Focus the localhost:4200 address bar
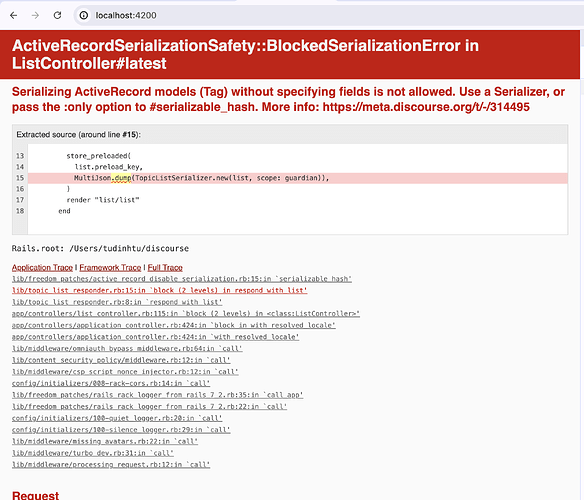Viewport: 584px width, 500px height. click(328, 15)
